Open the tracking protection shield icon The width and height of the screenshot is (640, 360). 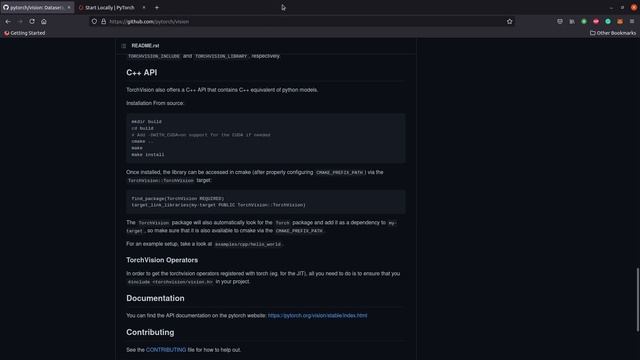[94, 21]
